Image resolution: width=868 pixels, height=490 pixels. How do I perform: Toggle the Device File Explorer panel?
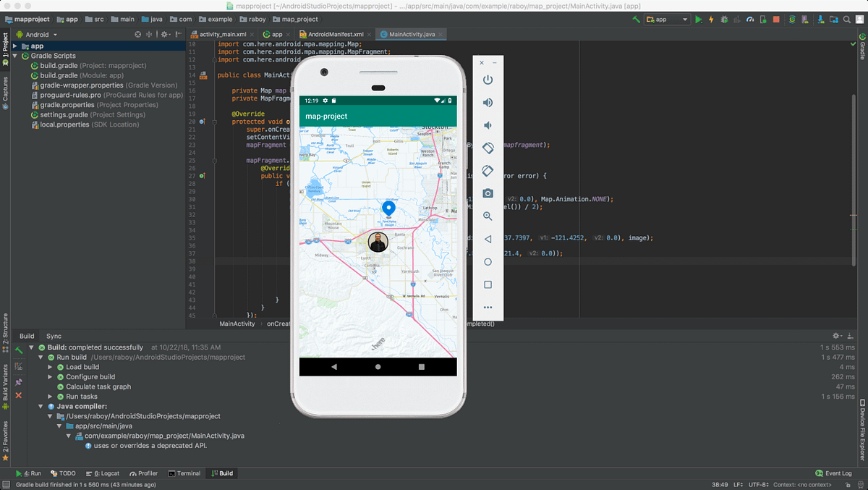coord(863,427)
